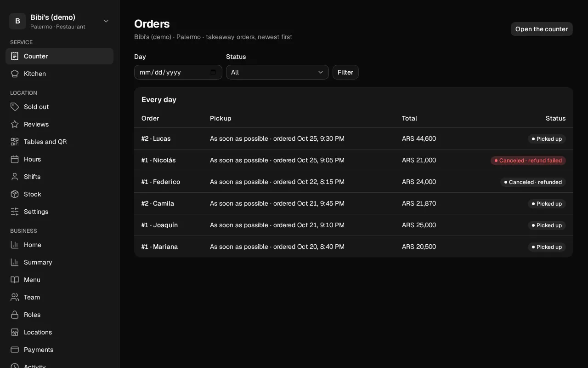Screen dimensions: 588x368
Task: Click the Counter receipt icon in sidebar
Action: 15,56
